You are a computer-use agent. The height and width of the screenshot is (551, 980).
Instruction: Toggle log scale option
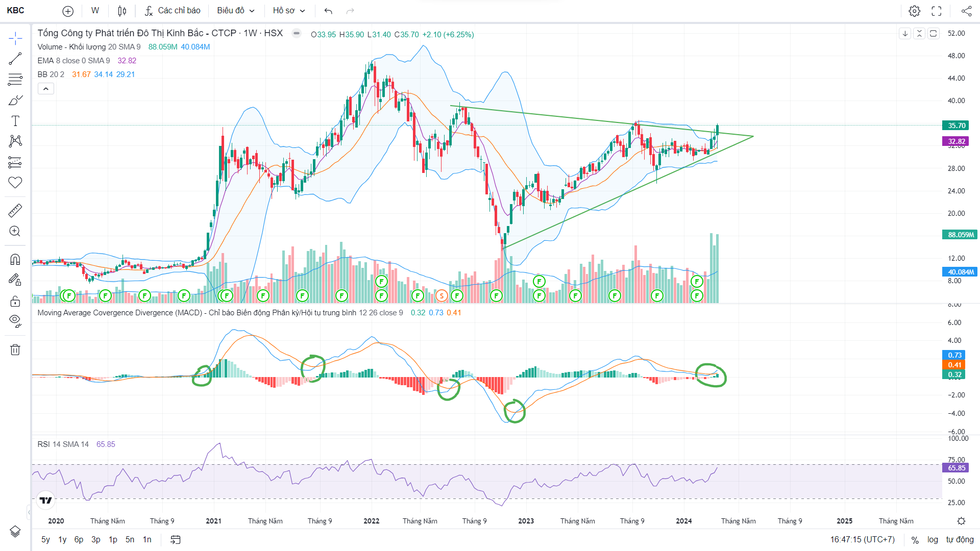tap(933, 539)
